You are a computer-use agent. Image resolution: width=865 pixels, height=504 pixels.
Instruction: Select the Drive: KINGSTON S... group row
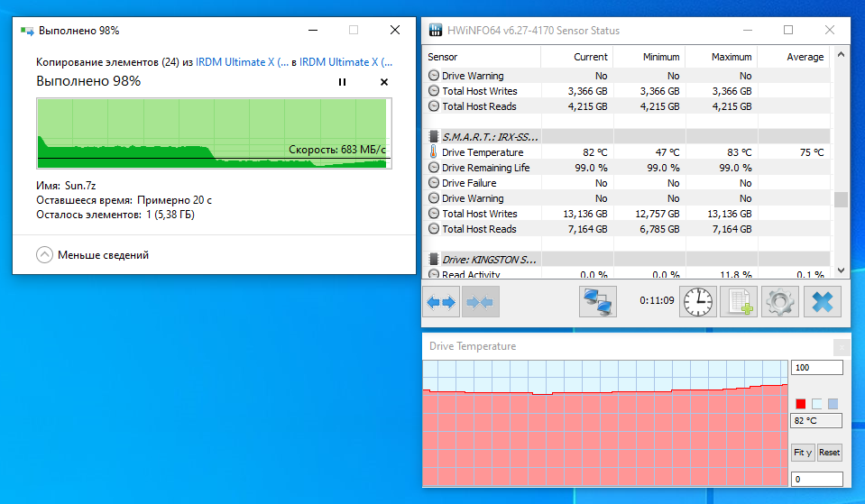[x=627, y=259]
